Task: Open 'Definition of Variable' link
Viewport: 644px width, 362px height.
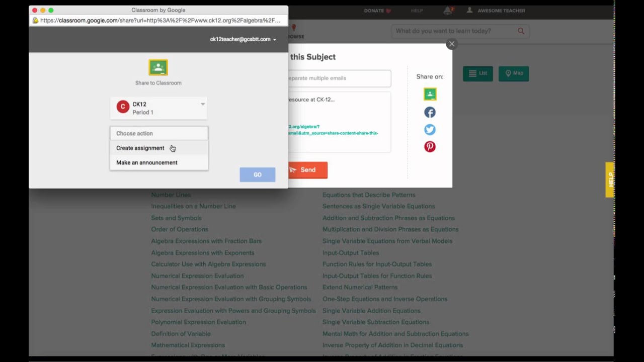Action: [181, 334]
